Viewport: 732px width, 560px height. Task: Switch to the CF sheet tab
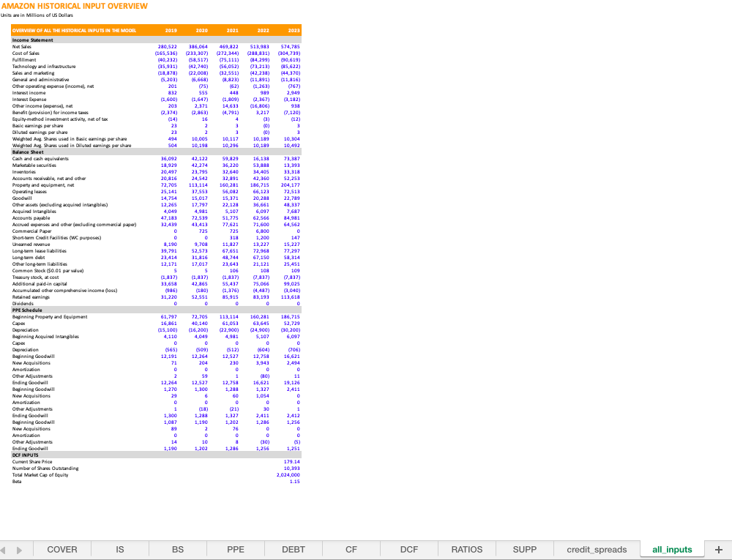click(351, 549)
